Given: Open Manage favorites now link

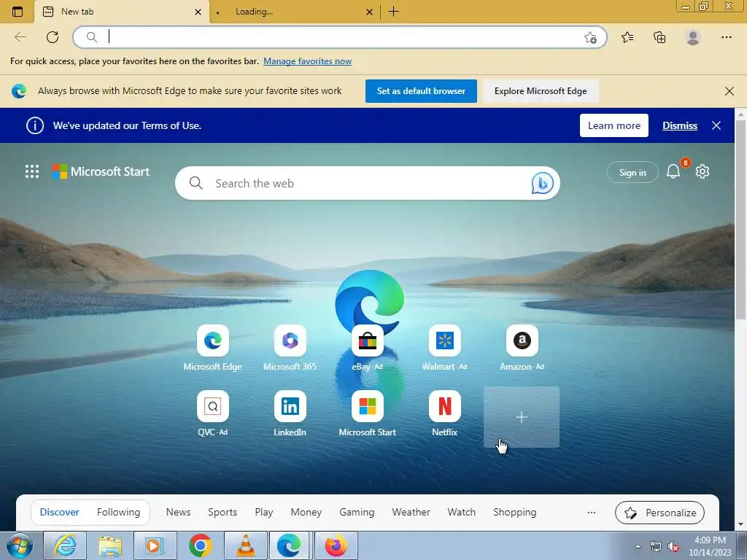Looking at the screenshot, I should (x=307, y=61).
